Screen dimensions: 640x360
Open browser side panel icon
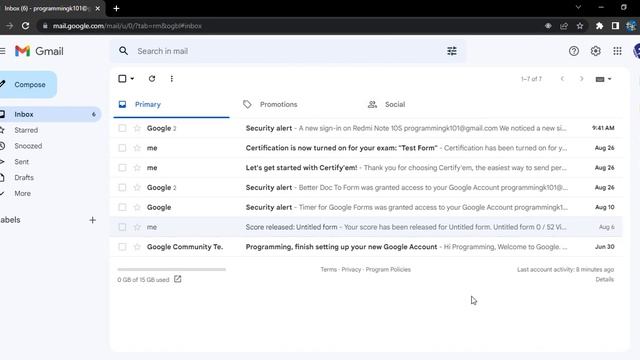click(615, 26)
